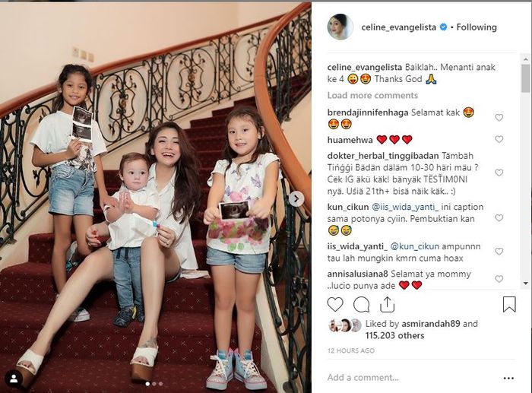Viewport: 532px width, 393px height.
Task: Focus the Add a comment field
Action: coord(412,377)
